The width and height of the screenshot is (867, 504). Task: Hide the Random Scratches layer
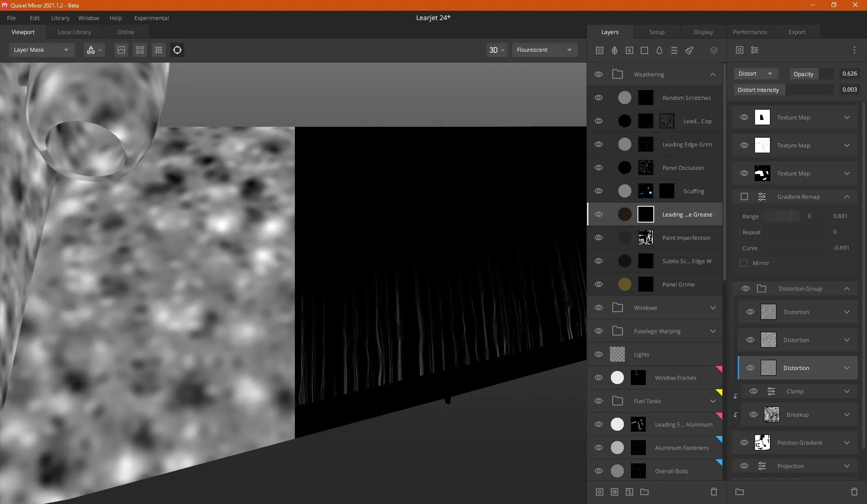599,98
